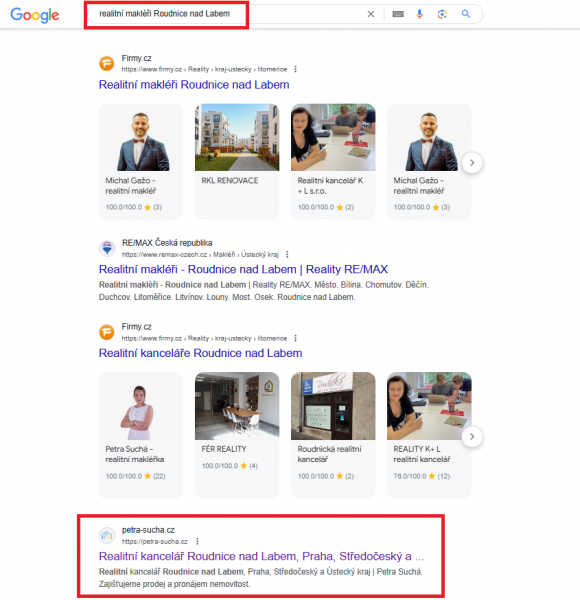
Task: Show next cards in first Firmy.cz carousel
Action: tap(472, 163)
